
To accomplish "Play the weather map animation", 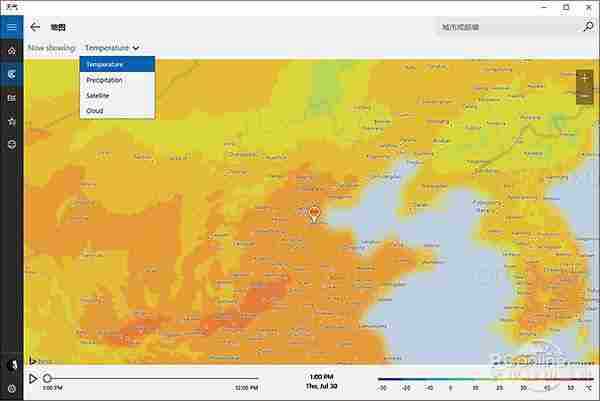I will click(33, 379).
